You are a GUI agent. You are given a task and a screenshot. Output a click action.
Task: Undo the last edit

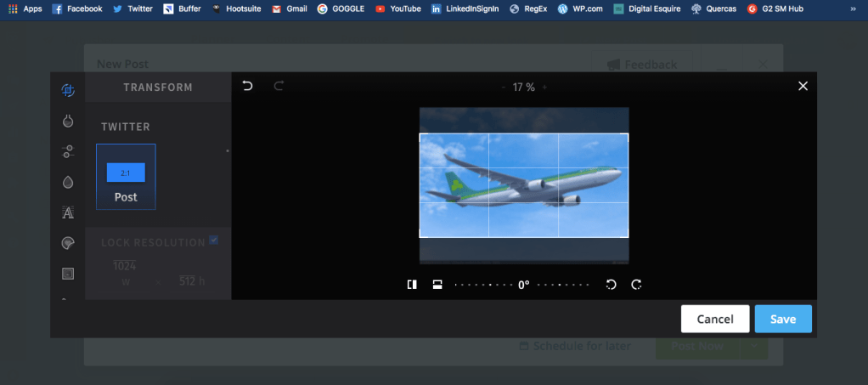click(x=247, y=86)
